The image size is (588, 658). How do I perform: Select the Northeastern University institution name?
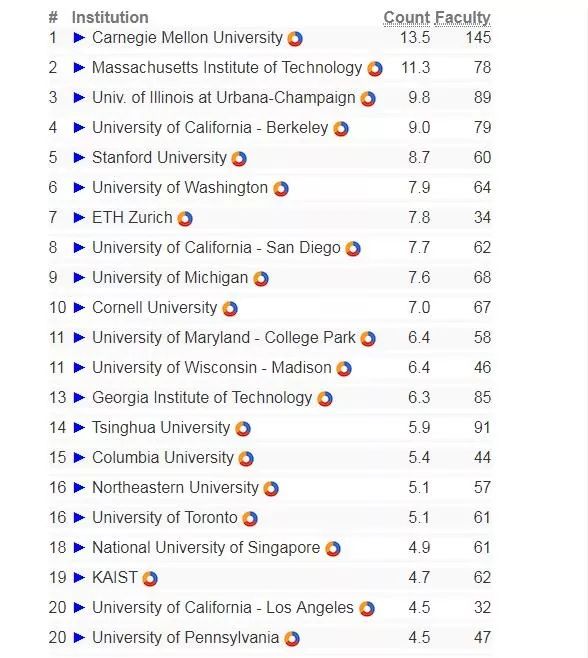(x=175, y=488)
